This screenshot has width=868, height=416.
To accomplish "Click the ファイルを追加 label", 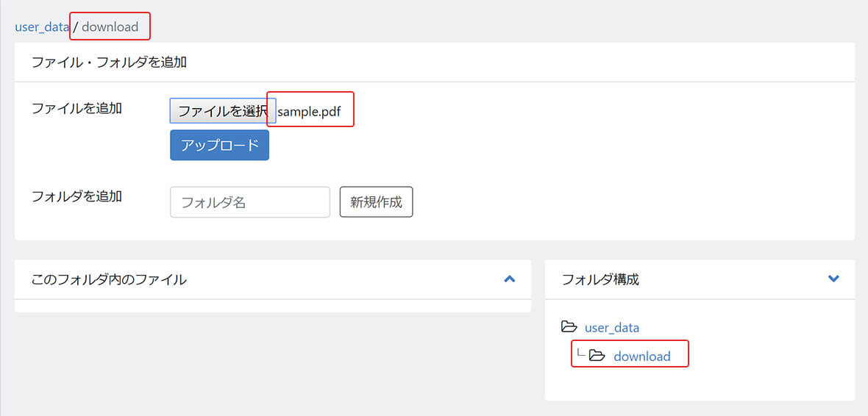I will (x=77, y=108).
